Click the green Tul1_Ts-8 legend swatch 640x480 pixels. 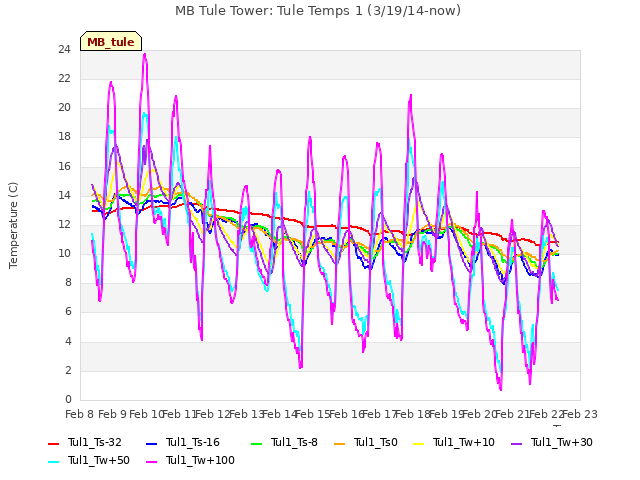pyautogui.click(x=257, y=443)
